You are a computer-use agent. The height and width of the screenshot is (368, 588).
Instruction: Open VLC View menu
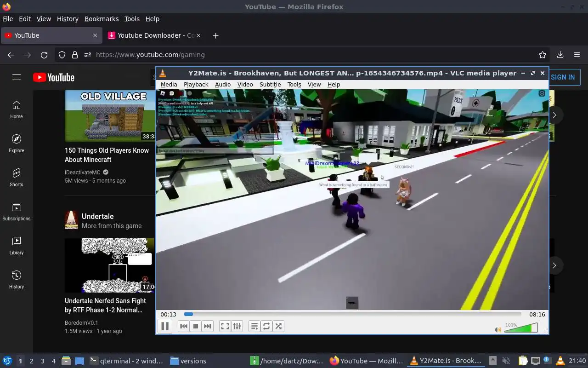pyautogui.click(x=314, y=84)
